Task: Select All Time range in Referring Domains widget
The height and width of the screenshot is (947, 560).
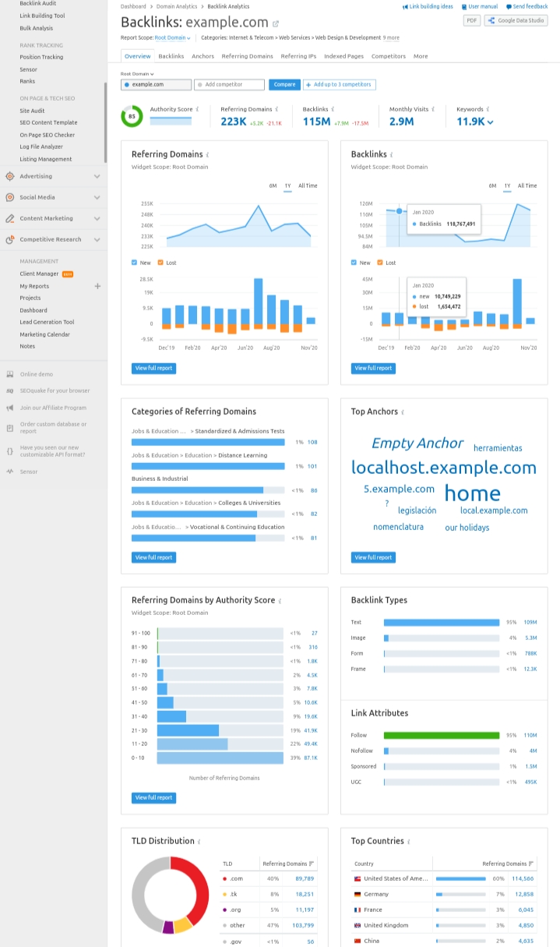Action: click(308, 186)
